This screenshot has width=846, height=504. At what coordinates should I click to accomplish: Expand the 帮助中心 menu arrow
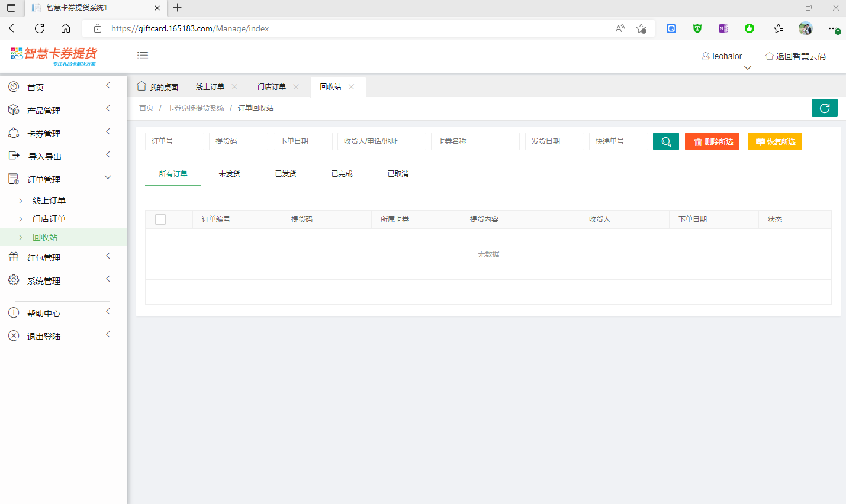tap(108, 312)
